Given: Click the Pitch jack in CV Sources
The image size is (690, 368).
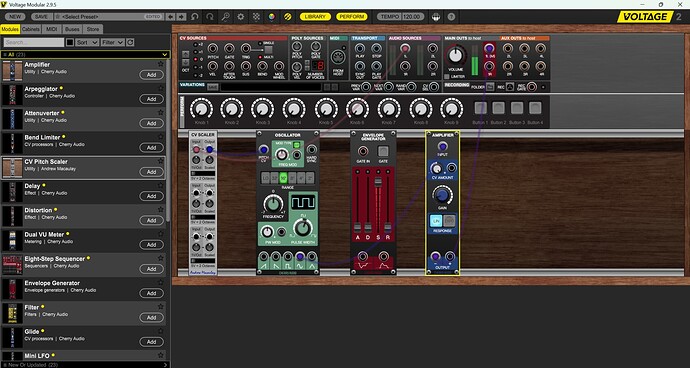Looking at the screenshot, I should pos(213,48).
